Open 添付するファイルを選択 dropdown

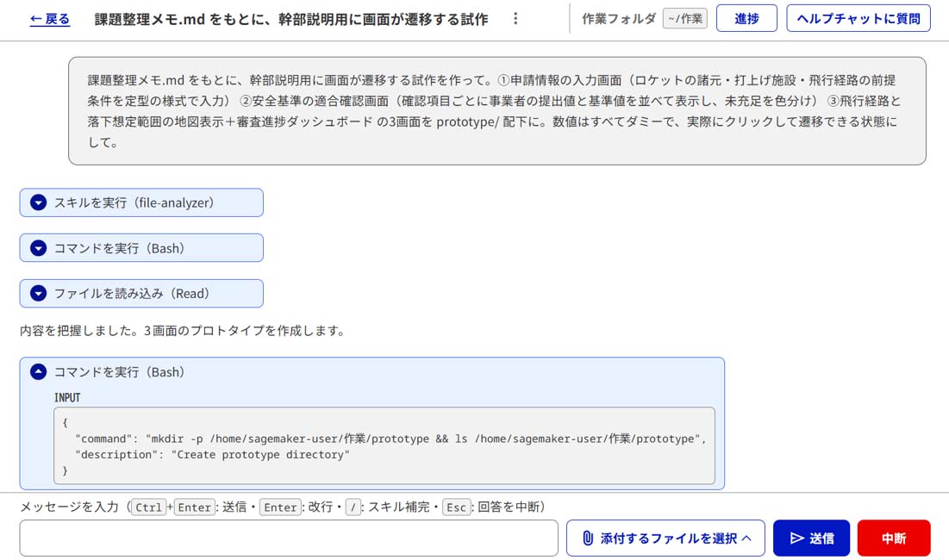point(665,538)
